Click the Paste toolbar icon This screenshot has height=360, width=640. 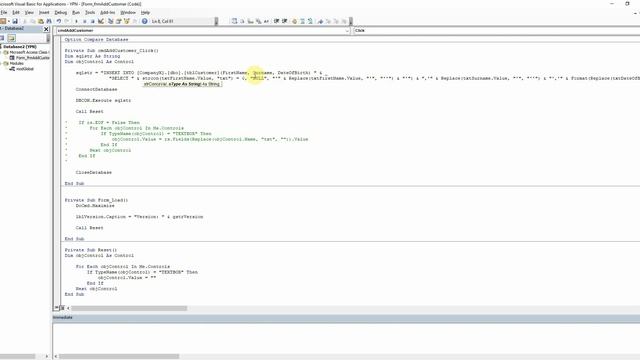tap(41, 21)
